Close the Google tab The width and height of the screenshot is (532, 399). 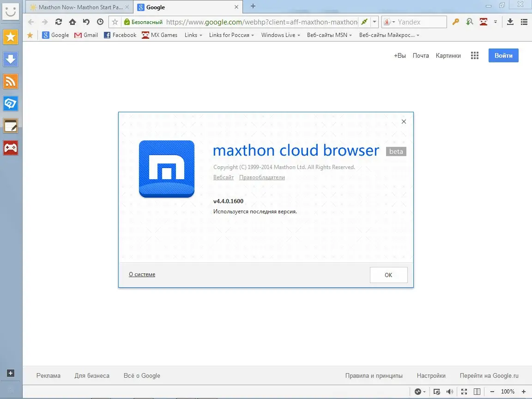[236, 7]
